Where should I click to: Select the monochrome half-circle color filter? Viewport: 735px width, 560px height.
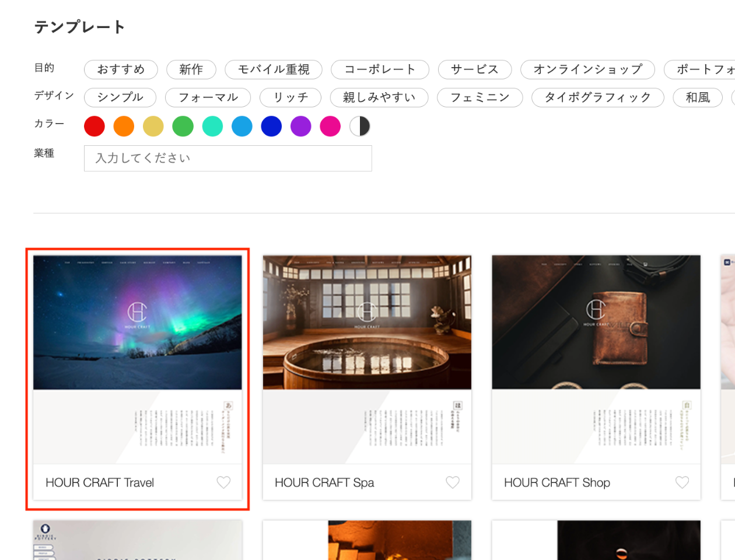360,126
